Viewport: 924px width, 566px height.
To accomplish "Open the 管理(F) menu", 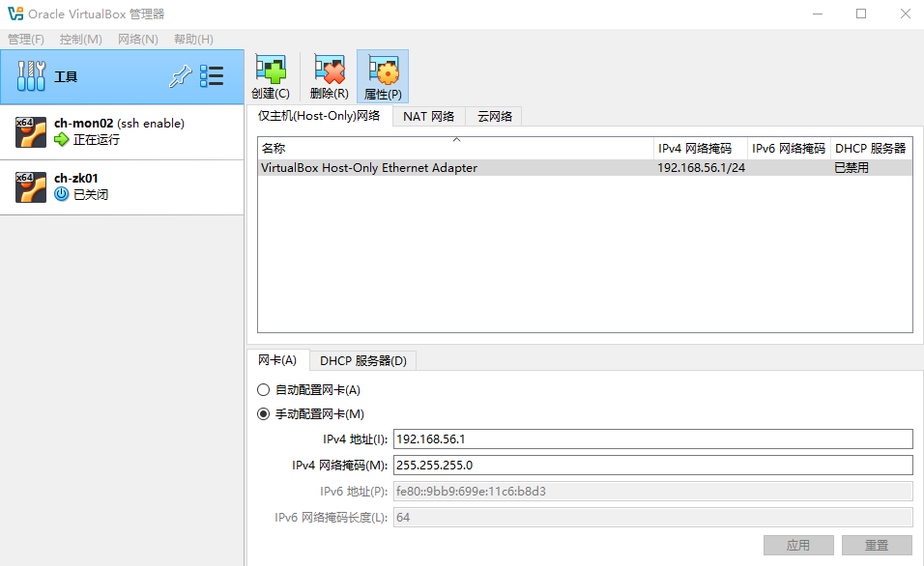I will pos(26,40).
